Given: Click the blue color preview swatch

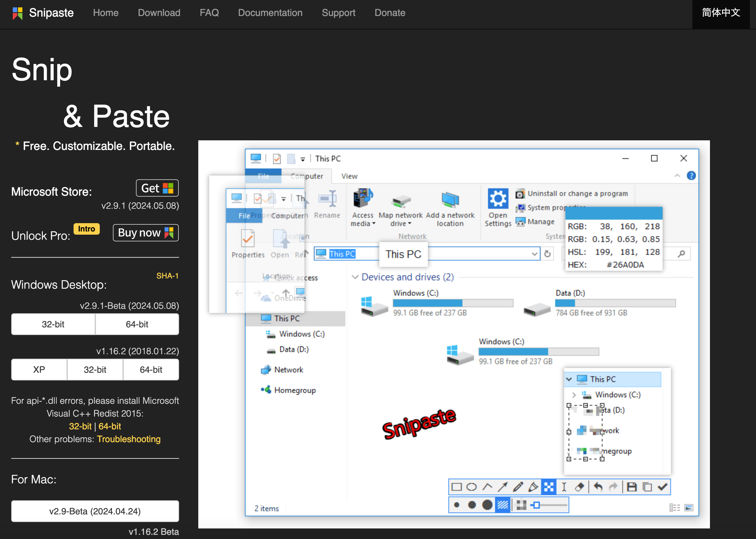Looking at the screenshot, I should tap(614, 213).
